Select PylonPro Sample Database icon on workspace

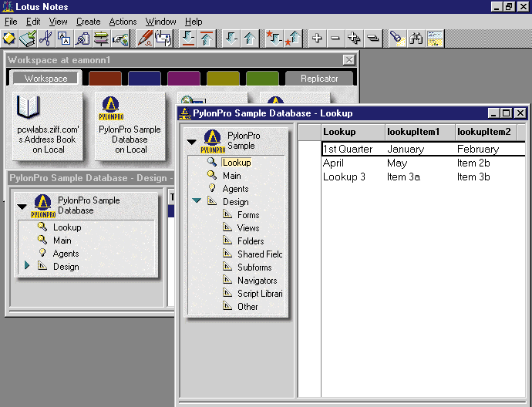(130, 126)
